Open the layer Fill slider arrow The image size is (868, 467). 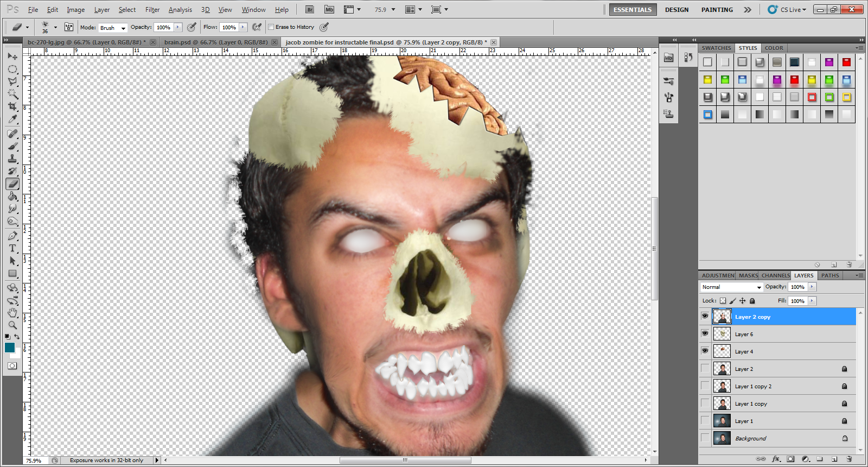[812, 301]
